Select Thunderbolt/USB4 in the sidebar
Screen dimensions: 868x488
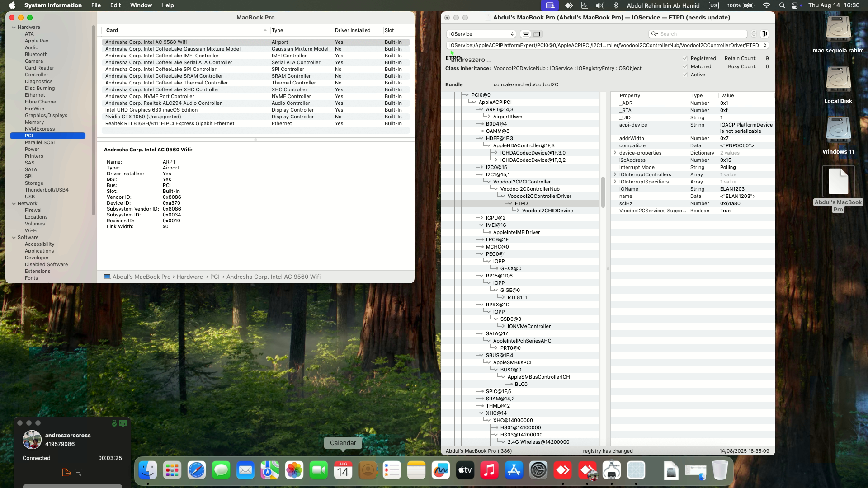pos(47,190)
